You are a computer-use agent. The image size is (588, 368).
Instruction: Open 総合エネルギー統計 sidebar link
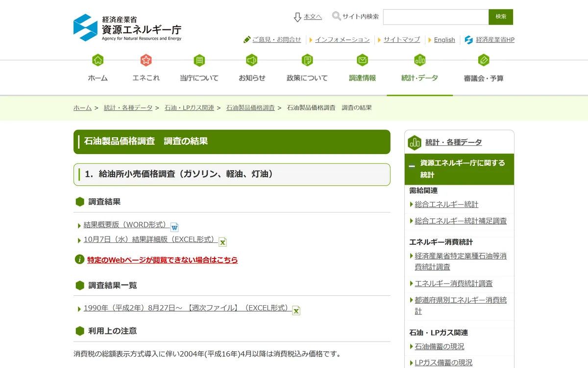[x=446, y=204]
